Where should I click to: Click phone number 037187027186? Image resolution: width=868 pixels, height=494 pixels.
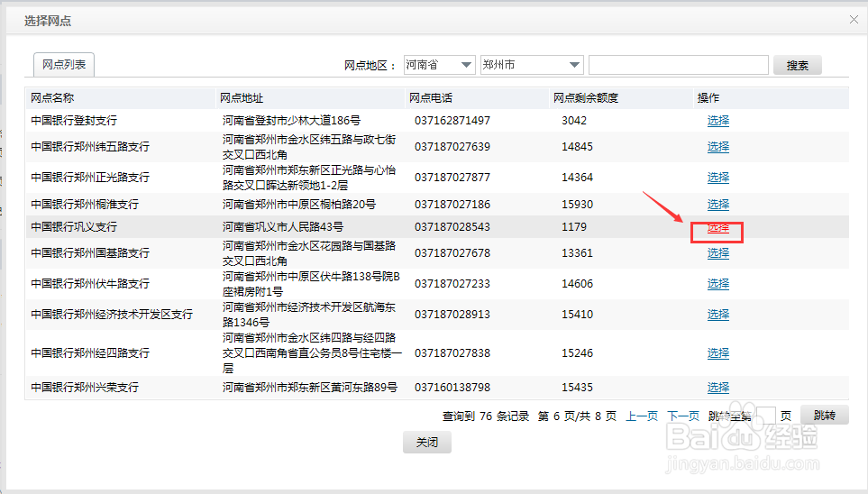[x=452, y=205]
